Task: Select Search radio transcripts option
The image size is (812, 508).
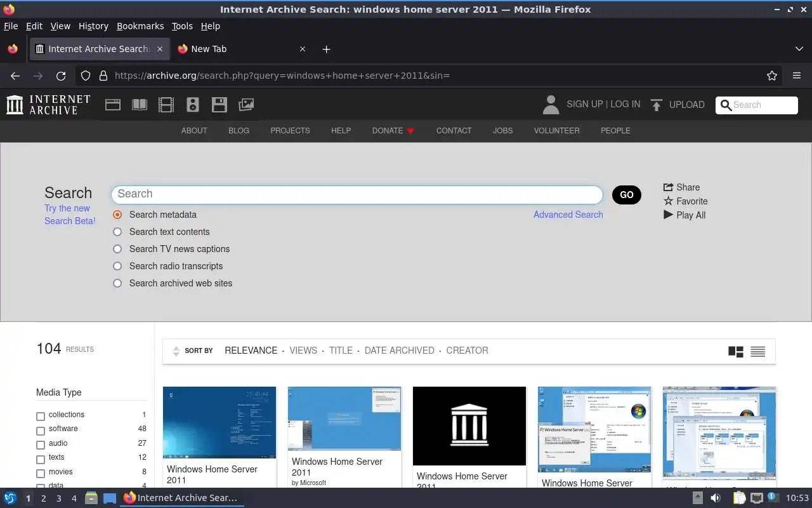Action: click(x=117, y=266)
